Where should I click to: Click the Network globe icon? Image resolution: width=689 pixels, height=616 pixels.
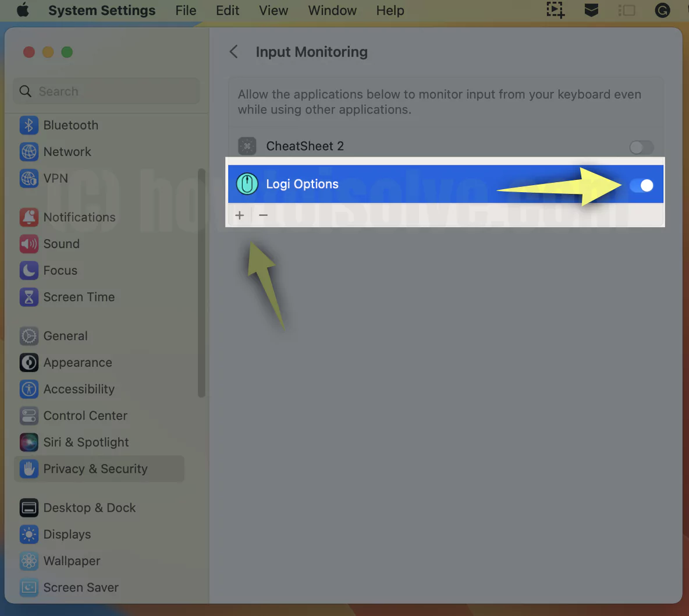(x=29, y=152)
